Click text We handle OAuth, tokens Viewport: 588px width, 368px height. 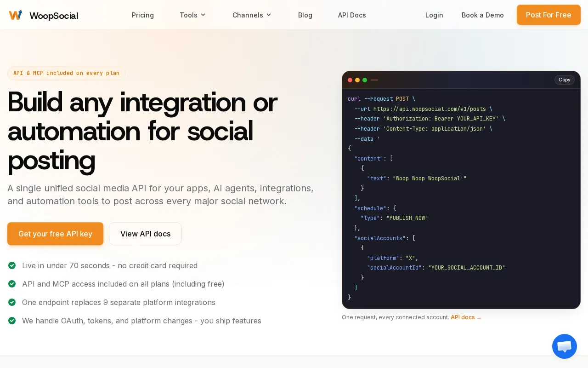click(x=141, y=321)
